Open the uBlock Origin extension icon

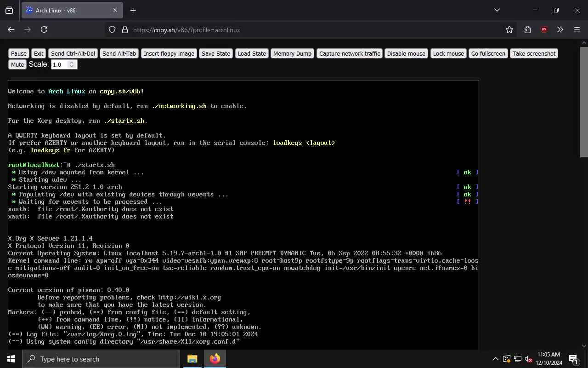pos(544,29)
